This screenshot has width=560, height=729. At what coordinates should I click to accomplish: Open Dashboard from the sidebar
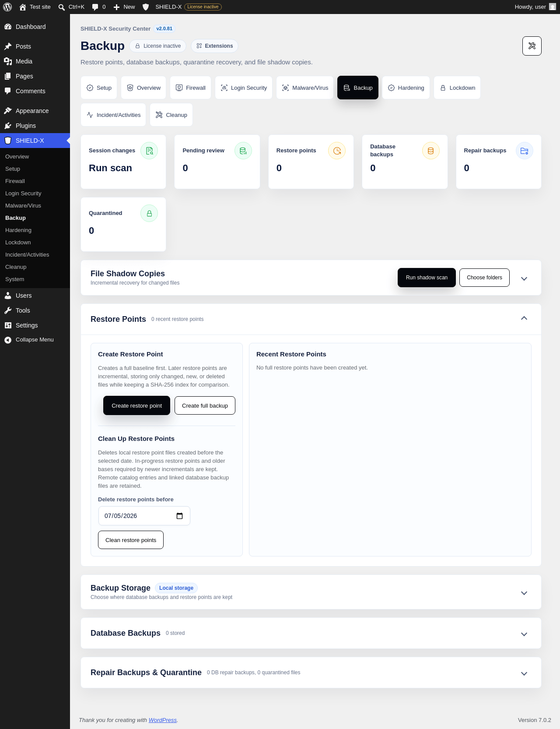pos(35,27)
